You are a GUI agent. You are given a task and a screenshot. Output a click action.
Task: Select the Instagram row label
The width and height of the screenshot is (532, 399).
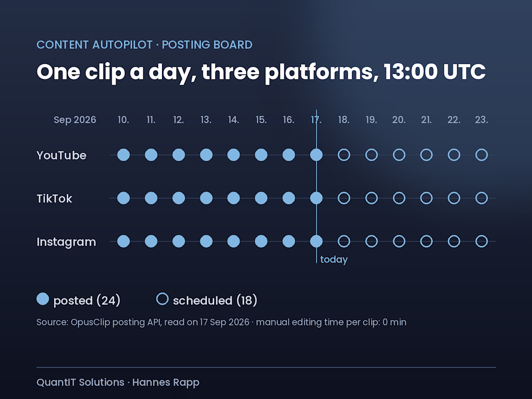pos(66,242)
